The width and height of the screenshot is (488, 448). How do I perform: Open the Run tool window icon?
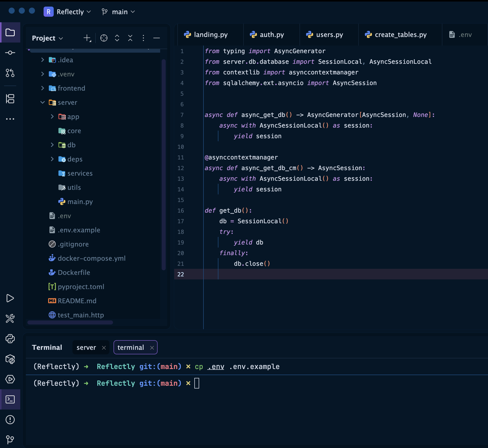(10, 298)
